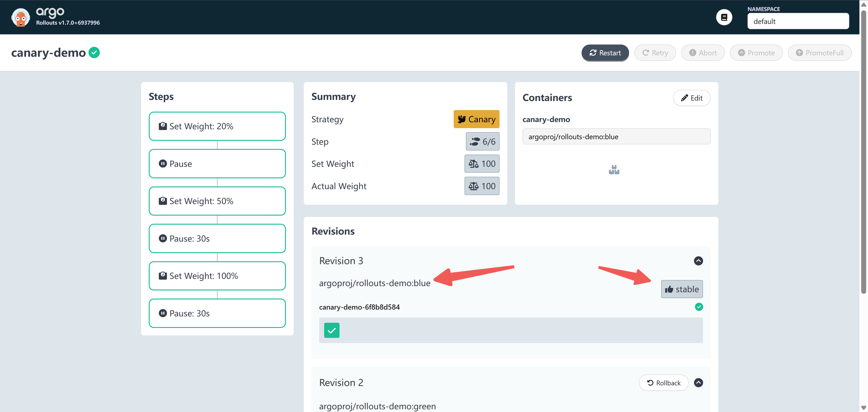Click the Abort button

[x=703, y=53]
